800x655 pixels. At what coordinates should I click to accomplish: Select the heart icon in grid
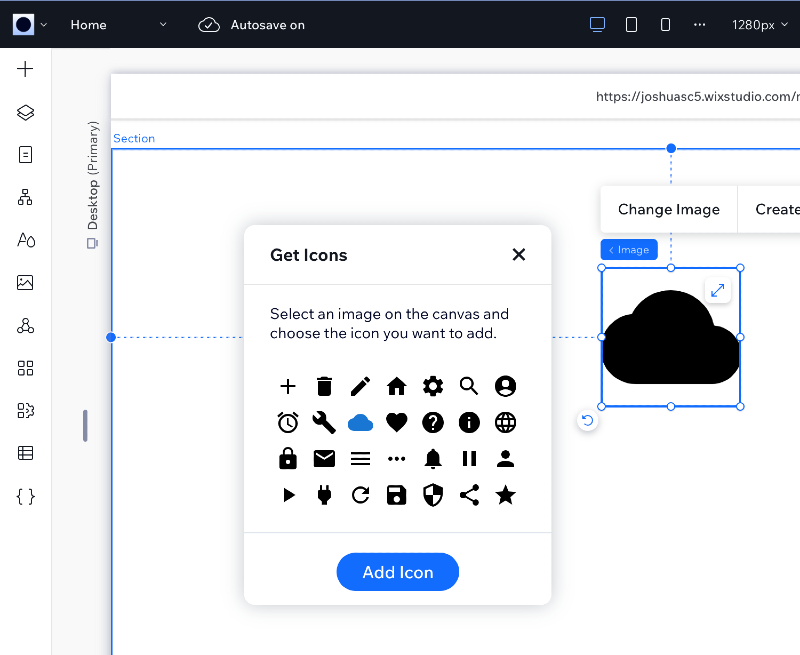pyautogui.click(x=396, y=423)
